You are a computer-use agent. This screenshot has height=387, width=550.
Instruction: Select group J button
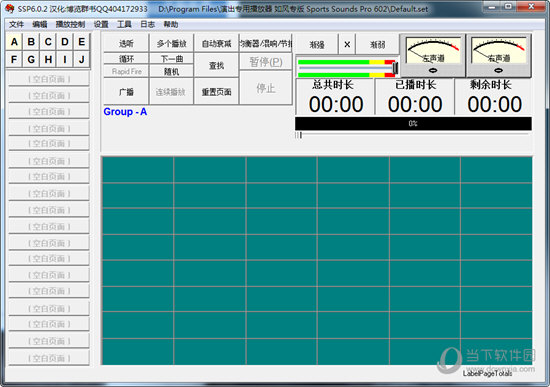coord(81,59)
